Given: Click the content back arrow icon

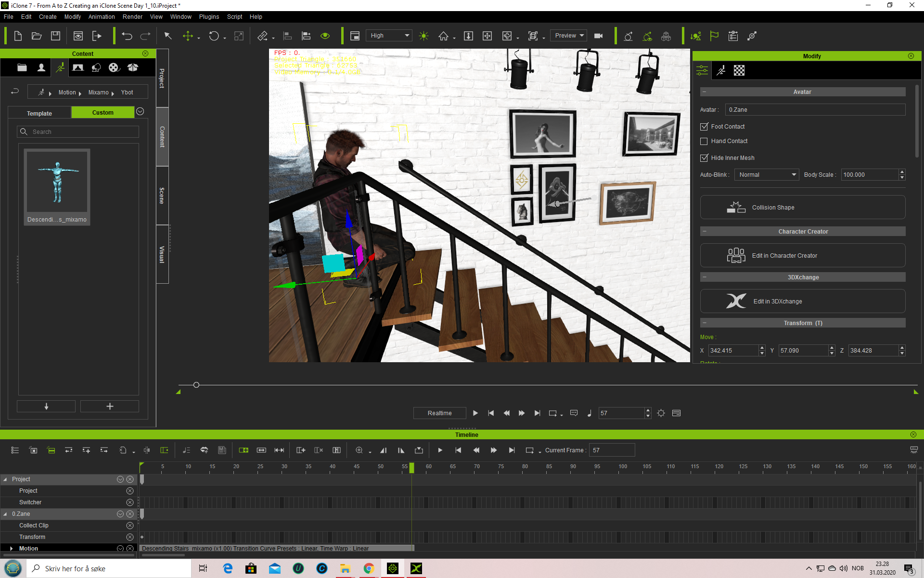Looking at the screenshot, I should [x=15, y=91].
